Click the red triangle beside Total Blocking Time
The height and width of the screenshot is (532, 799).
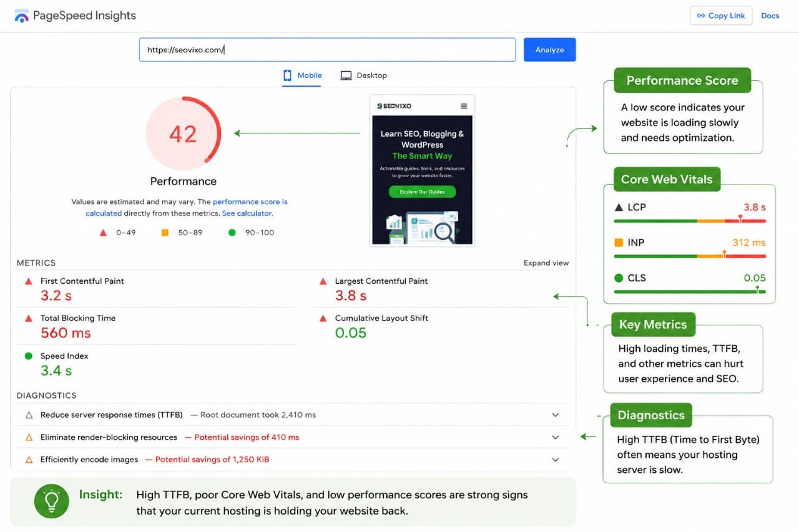point(28,318)
